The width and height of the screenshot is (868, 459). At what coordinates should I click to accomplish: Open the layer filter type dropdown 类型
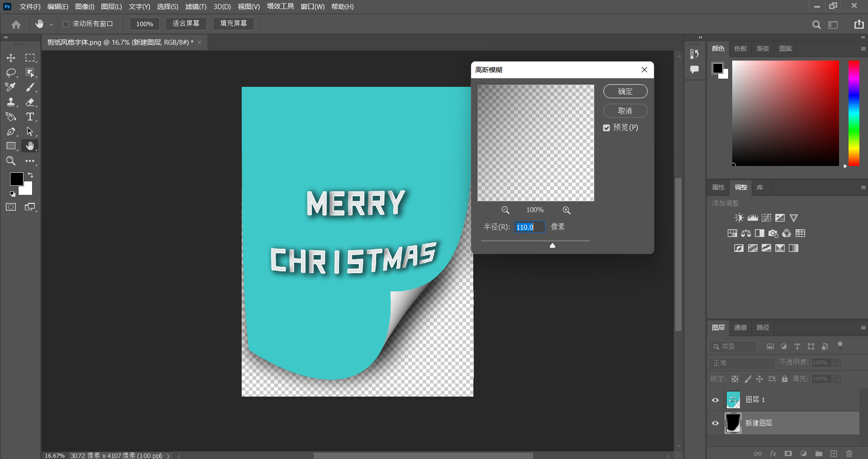point(733,347)
